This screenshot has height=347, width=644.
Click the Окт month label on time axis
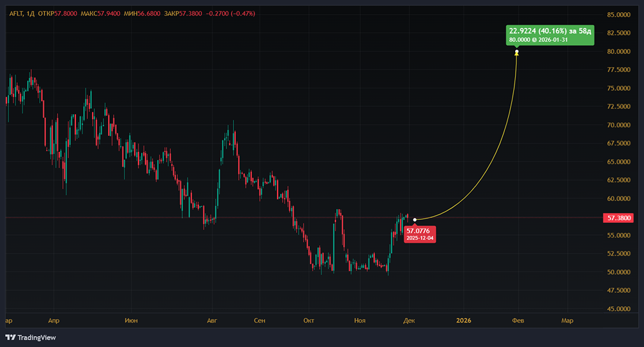tap(309, 320)
